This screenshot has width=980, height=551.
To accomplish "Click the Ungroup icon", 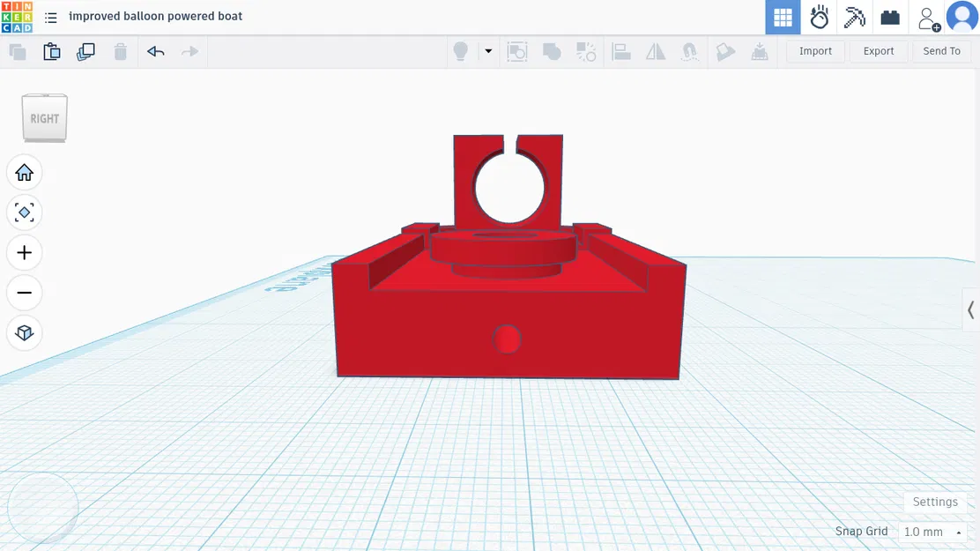I will click(586, 51).
